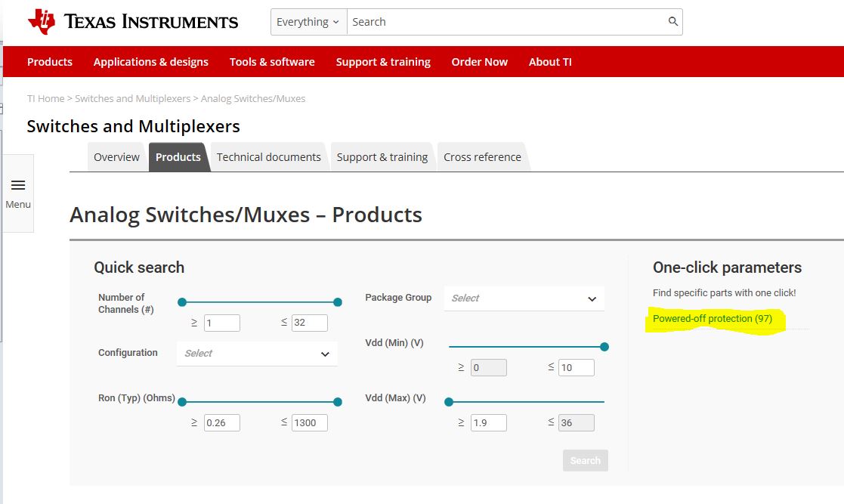
Task: Click Ron (Typ) minimum field showing 0.26
Action: pos(221,422)
